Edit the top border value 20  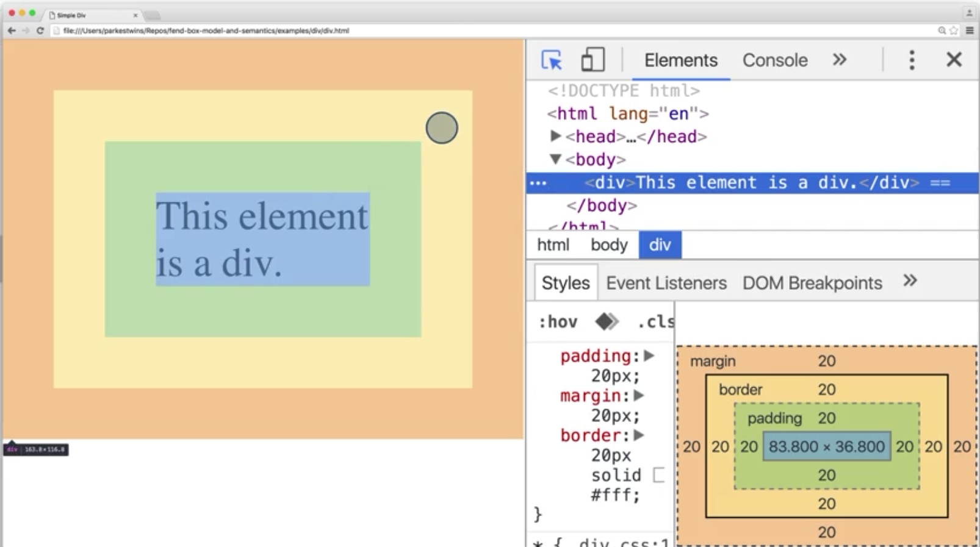coord(827,389)
